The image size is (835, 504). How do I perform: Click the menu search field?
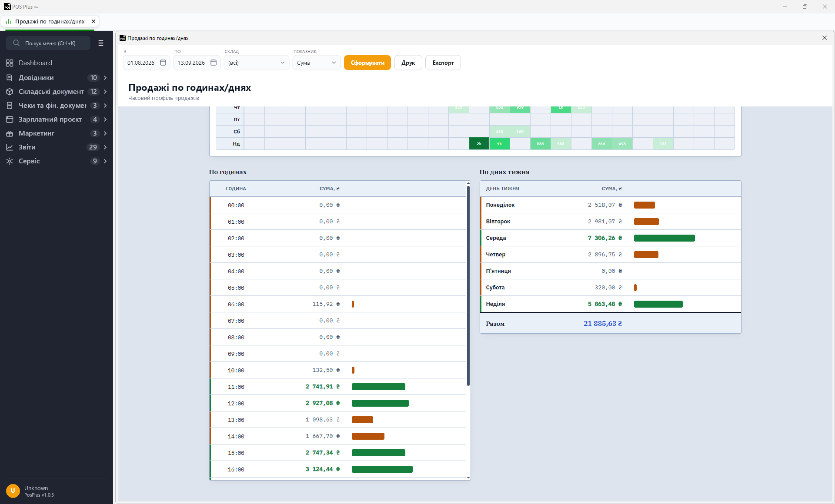(48, 43)
